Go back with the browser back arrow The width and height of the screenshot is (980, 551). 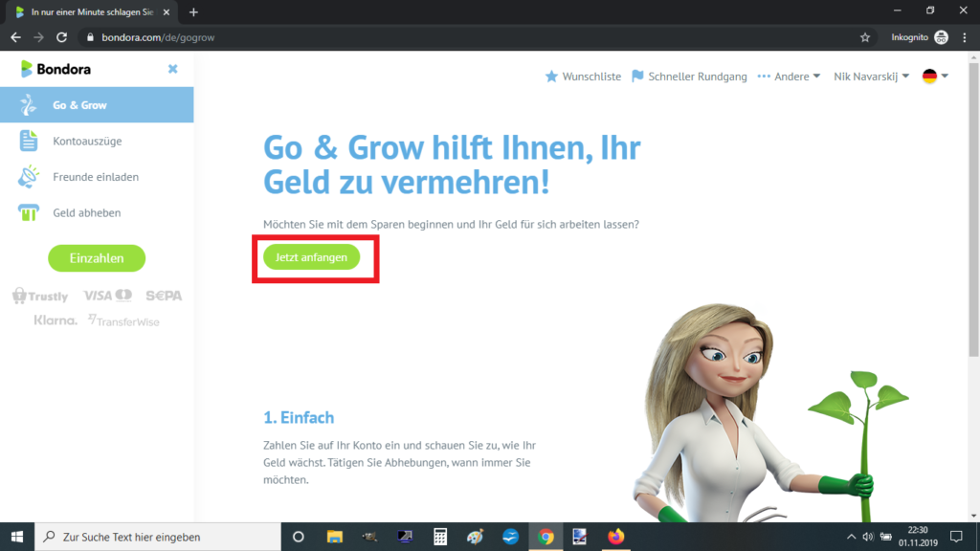click(x=15, y=37)
